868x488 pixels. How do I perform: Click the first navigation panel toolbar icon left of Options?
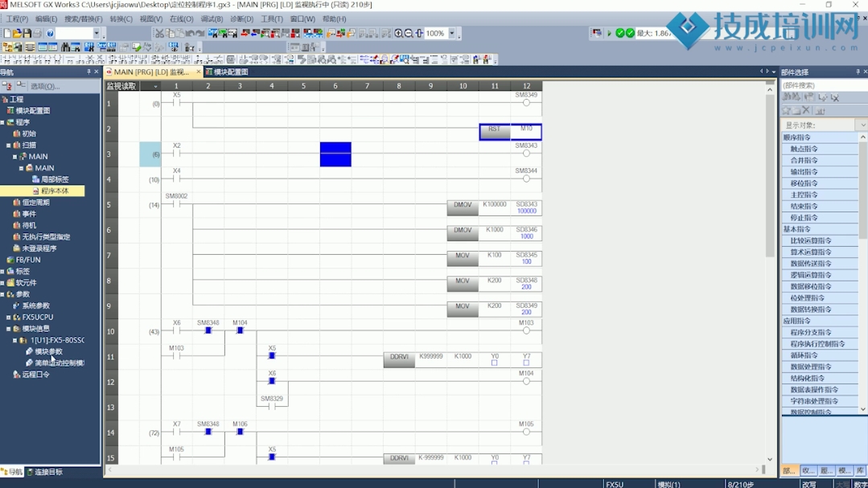coord(7,86)
